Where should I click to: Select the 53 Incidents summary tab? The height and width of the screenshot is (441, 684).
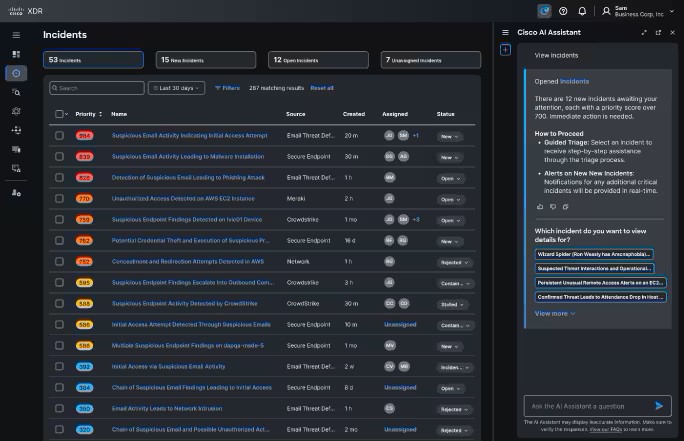93,60
